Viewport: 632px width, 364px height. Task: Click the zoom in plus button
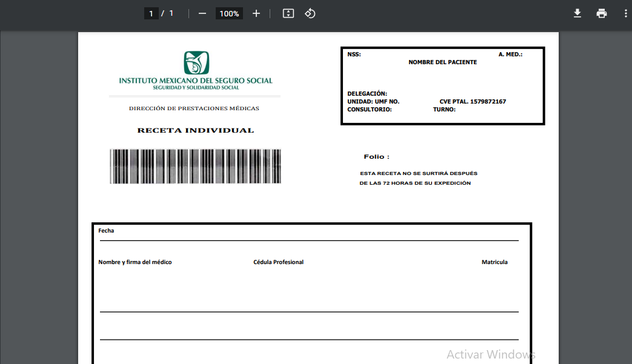point(256,13)
